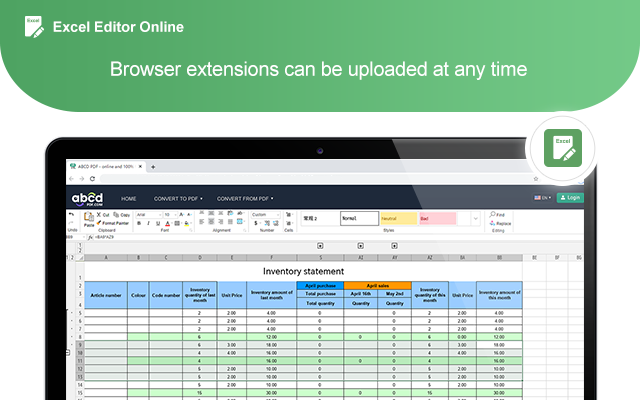640x400 pixels.
Task: Click the 'Inventory statement' title cell
Action: point(303,271)
